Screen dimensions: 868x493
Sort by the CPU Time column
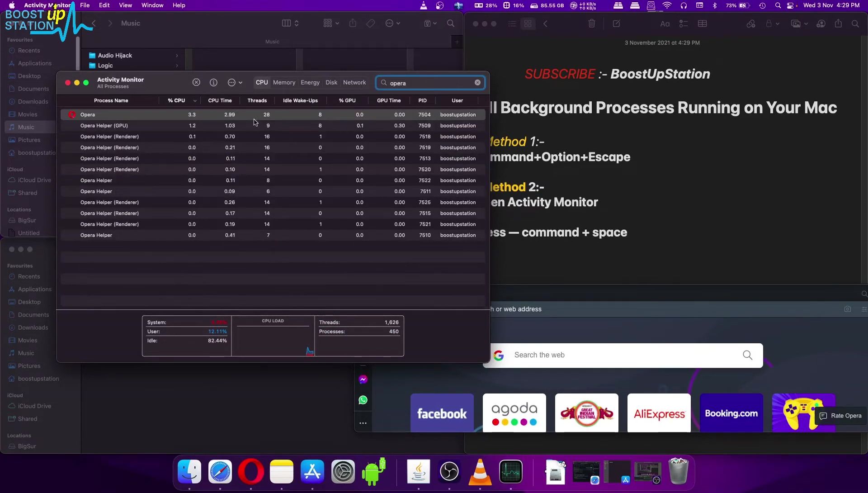pos(220,100)
